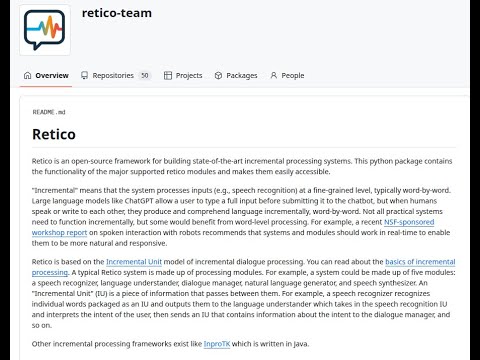Click the person icon beside People
This screenshot has height=360, width=480.
coord(274,76)
